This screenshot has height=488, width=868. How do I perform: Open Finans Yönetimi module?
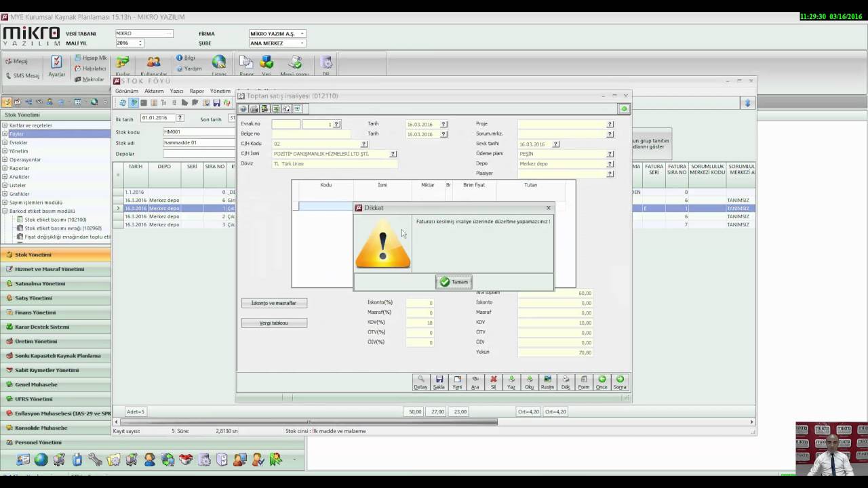tap(55, 312)
